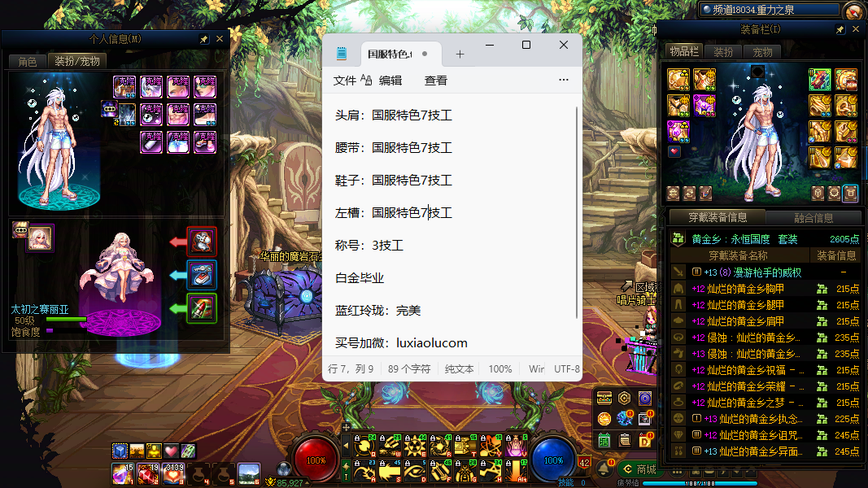Expand the Notepad three-dots more options menu

tap(563, 81)
